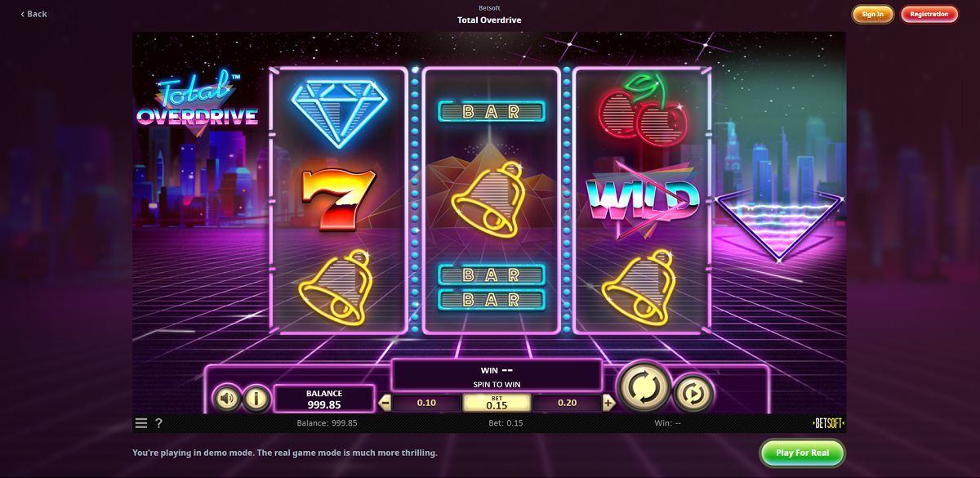Click the red seven symbol

point(338,199)
